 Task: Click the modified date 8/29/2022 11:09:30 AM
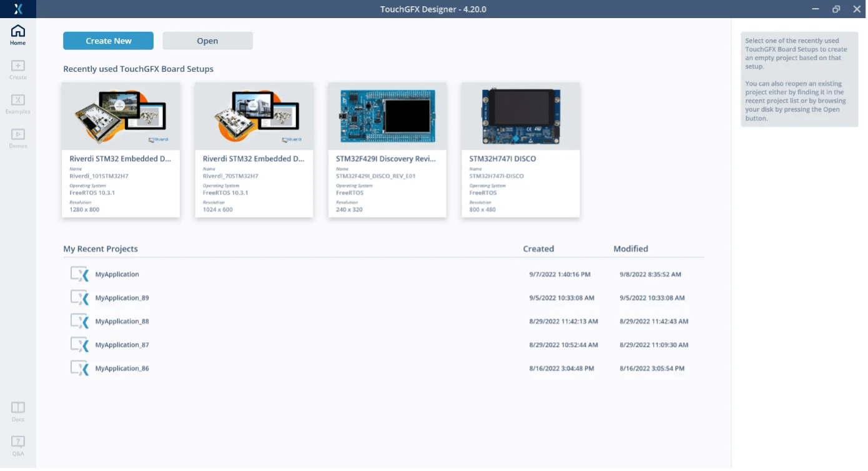click(654, 345)
